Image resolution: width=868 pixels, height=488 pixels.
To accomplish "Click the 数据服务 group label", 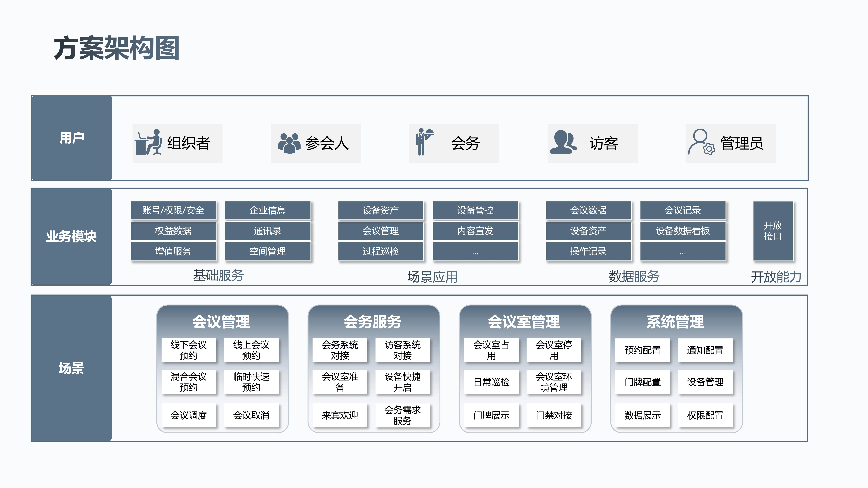I will coord(634,277).
